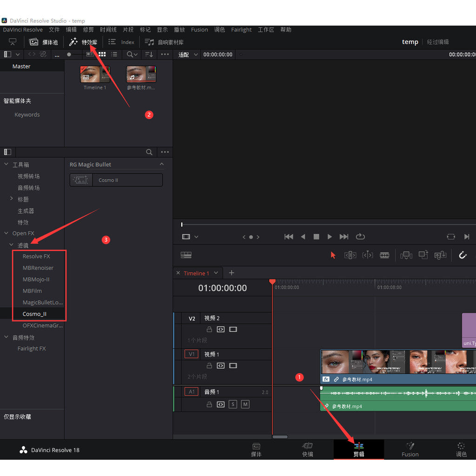Play the timeline forward

tap(330, 237)
